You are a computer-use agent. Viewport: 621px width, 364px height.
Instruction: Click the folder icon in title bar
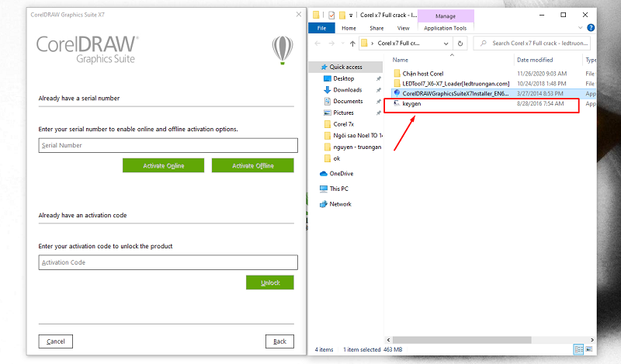tap(316, 15)
